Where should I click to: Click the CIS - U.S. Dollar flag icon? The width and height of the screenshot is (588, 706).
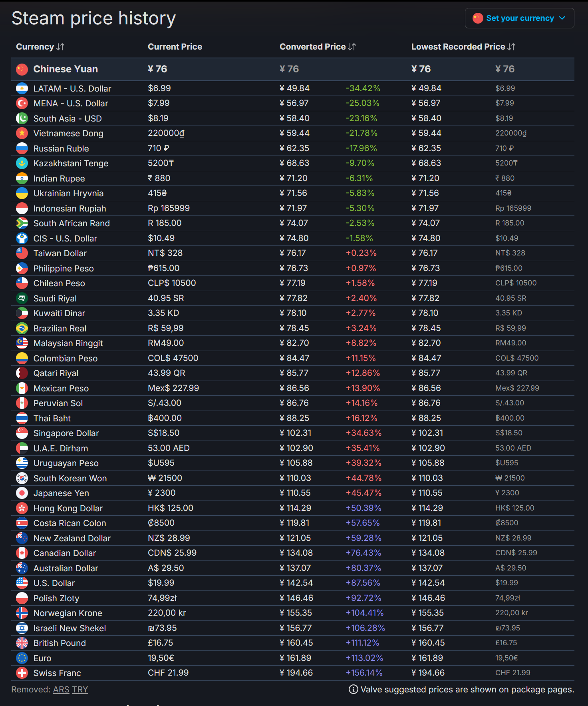[x=22, y=238]
